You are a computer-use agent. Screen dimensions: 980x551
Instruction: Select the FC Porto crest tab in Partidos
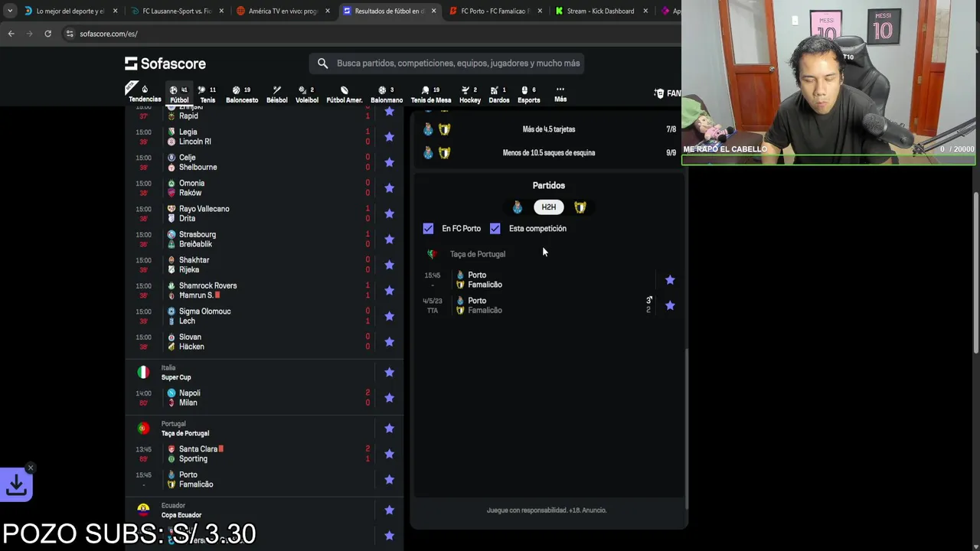[x=518, y=207]
